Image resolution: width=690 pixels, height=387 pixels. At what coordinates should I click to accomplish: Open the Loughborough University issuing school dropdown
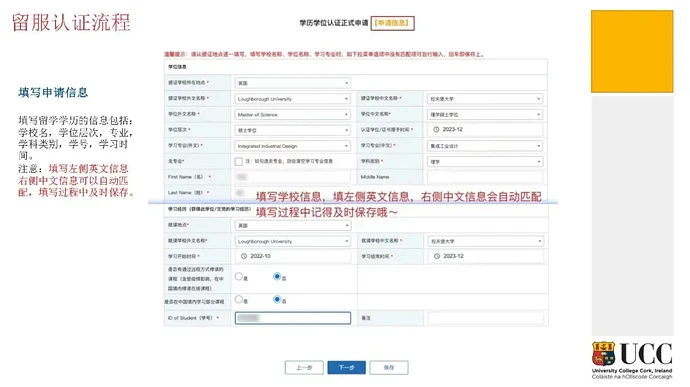click(293, 99)
